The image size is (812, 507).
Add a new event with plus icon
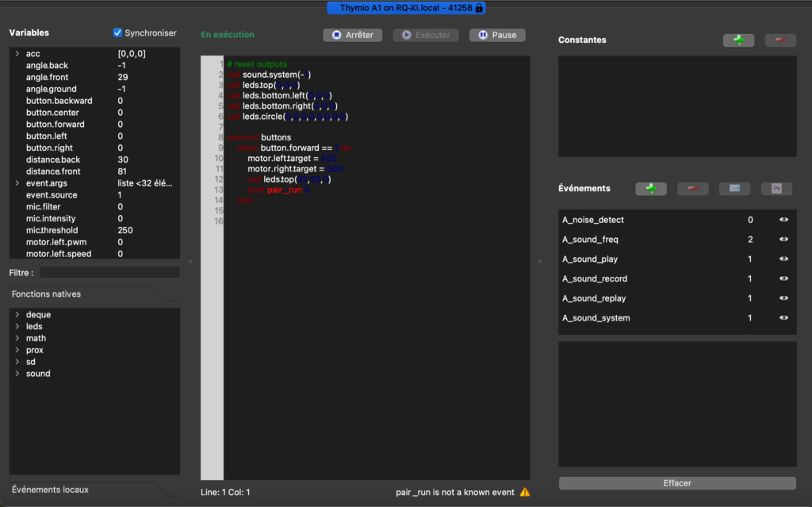(650, 189)
